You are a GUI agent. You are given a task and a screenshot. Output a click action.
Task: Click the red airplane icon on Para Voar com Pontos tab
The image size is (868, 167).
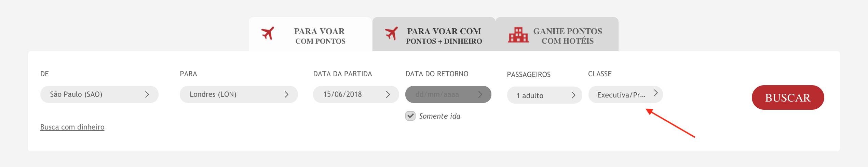(x=268, y=33)
